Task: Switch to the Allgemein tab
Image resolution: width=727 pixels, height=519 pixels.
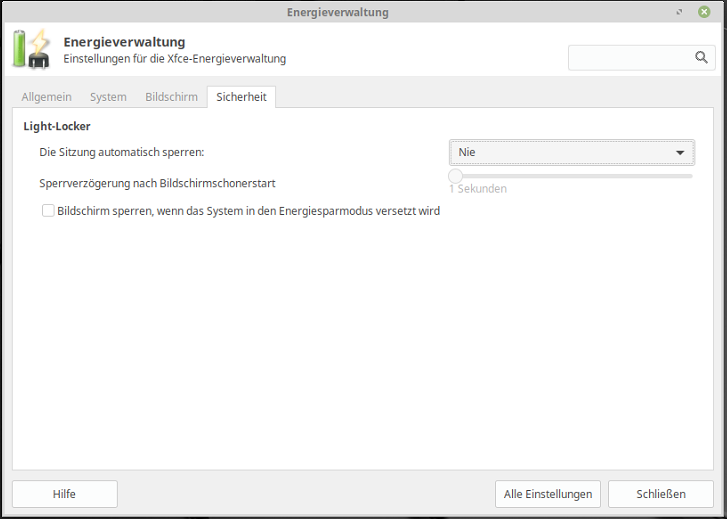Action: click(48, 97)
